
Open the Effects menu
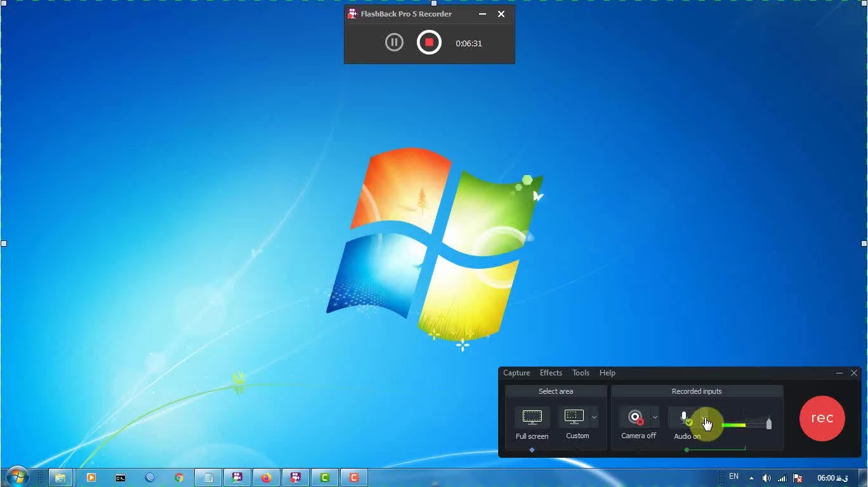551,373
